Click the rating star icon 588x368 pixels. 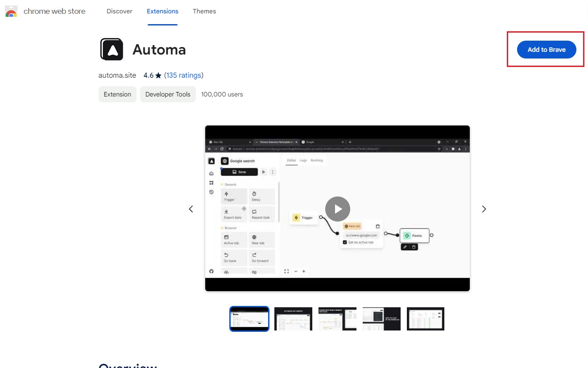tap(158, 75)
